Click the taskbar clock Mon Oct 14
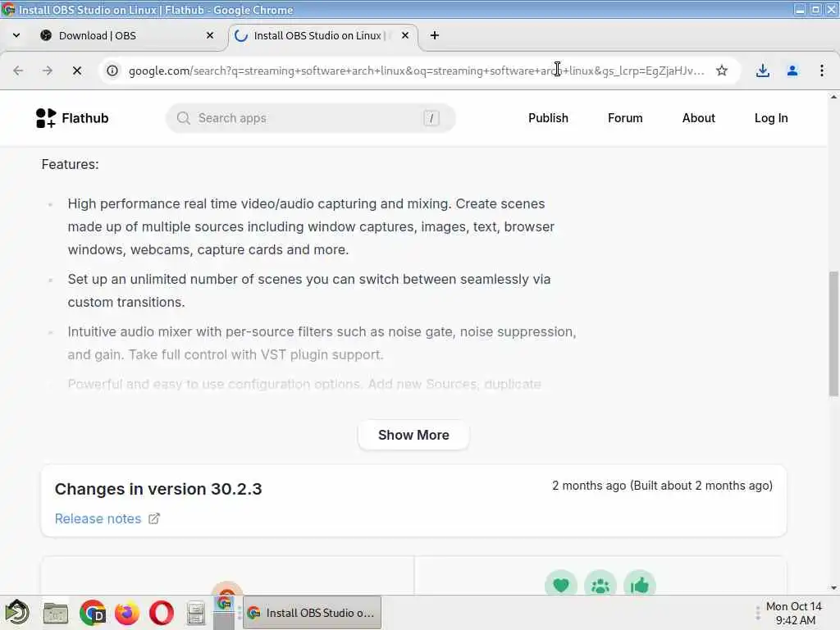Screen dimensions: 840x630 tap(794, 613)
